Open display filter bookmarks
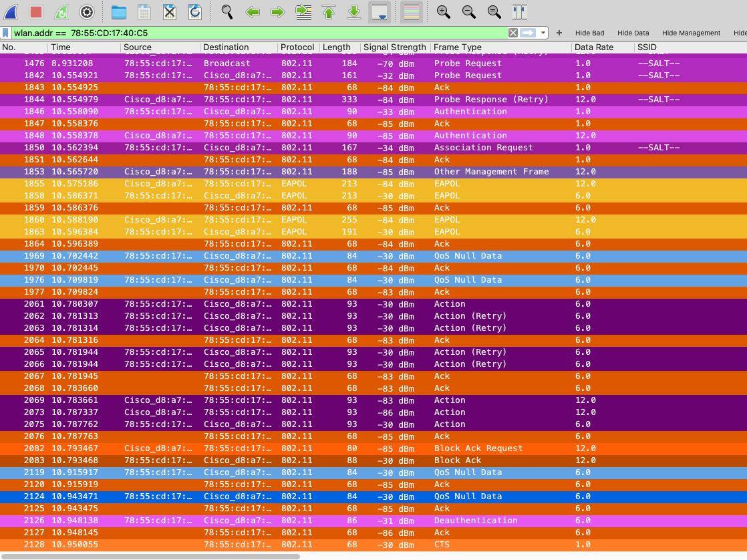This screenshot has height=560, width=747. click(x=6, y=33)
